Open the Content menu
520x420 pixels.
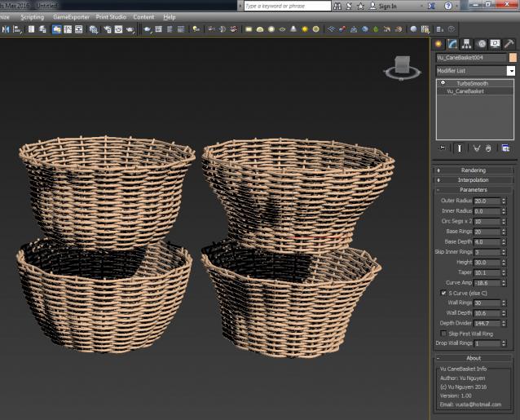[143, 17]
